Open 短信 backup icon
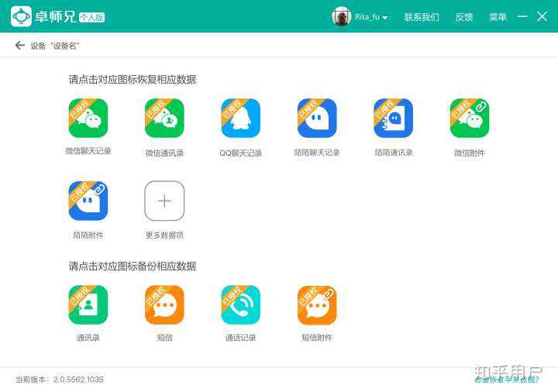This screenshot has width=558, height=392. click(x=164, y=305)
